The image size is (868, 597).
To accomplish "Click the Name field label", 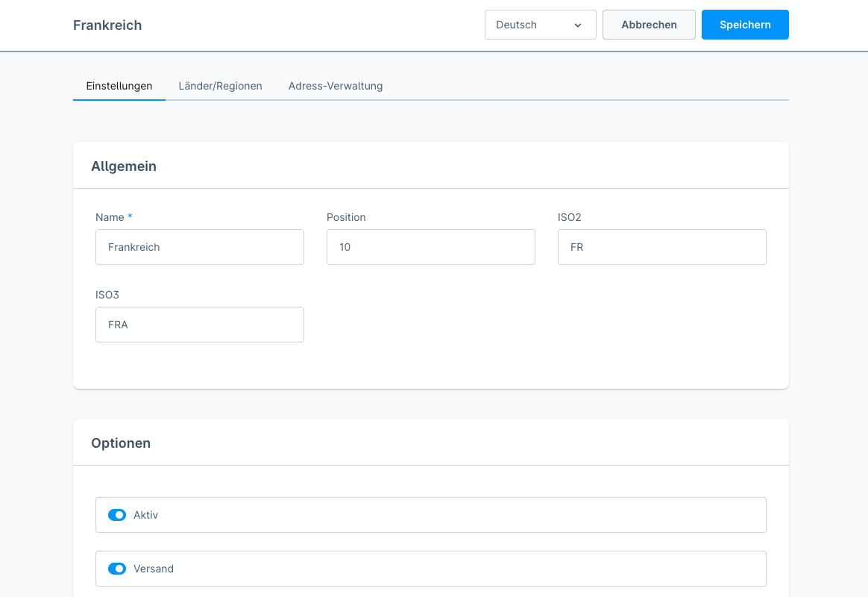I will coord(110,217).
